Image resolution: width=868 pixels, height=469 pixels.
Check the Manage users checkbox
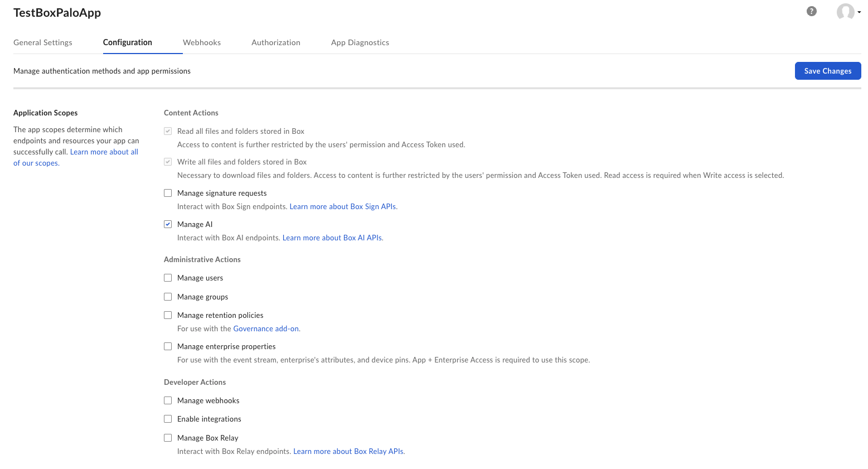pyautogui.click(x=168, y=278)
